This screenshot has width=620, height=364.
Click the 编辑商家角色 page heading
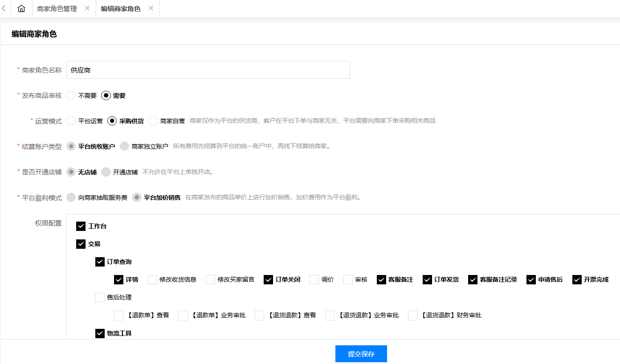pyautogui.click(x=34, y=34)
